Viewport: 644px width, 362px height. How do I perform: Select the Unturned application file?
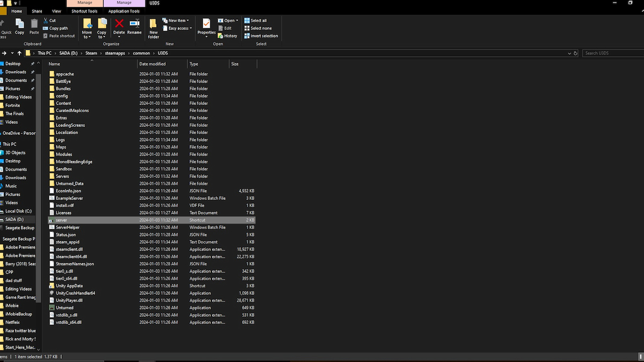coord(64,308)
